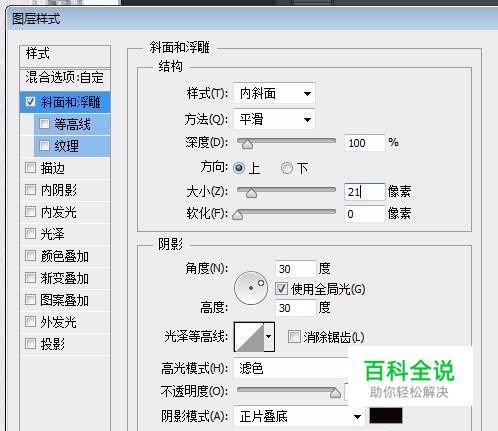The image size is (498, 431).
Task: Select the 内阴影 style entry label
Action: coord(59,190)
